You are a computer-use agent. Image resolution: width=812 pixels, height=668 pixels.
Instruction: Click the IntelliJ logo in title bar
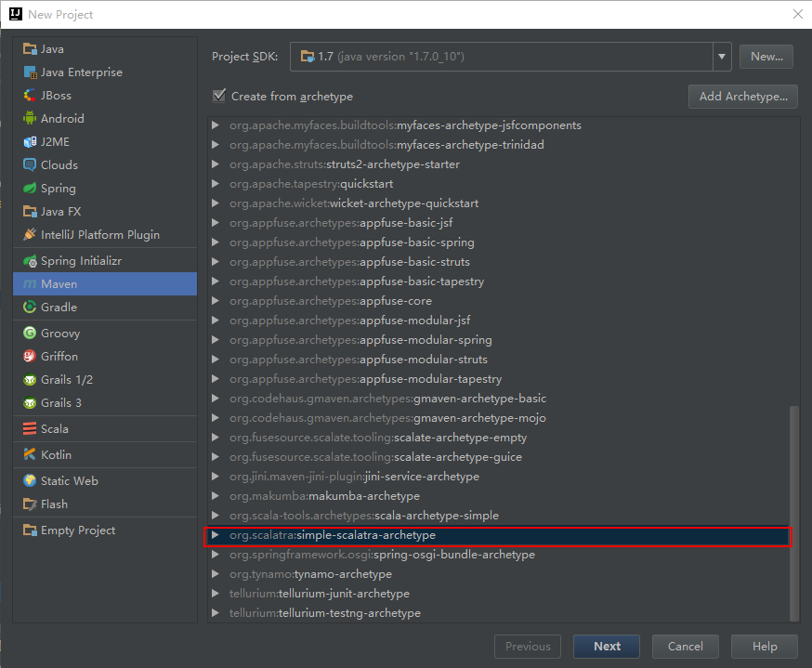16,14
